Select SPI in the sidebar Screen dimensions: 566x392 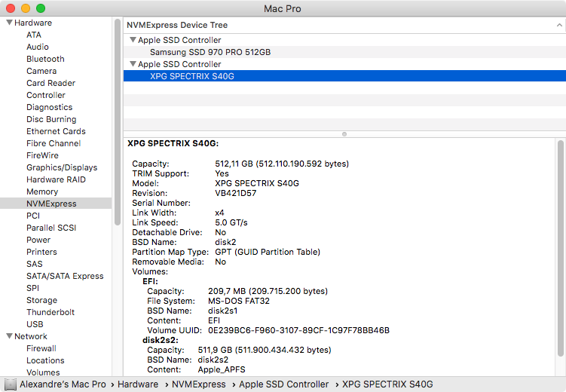[x=33, y=288]
